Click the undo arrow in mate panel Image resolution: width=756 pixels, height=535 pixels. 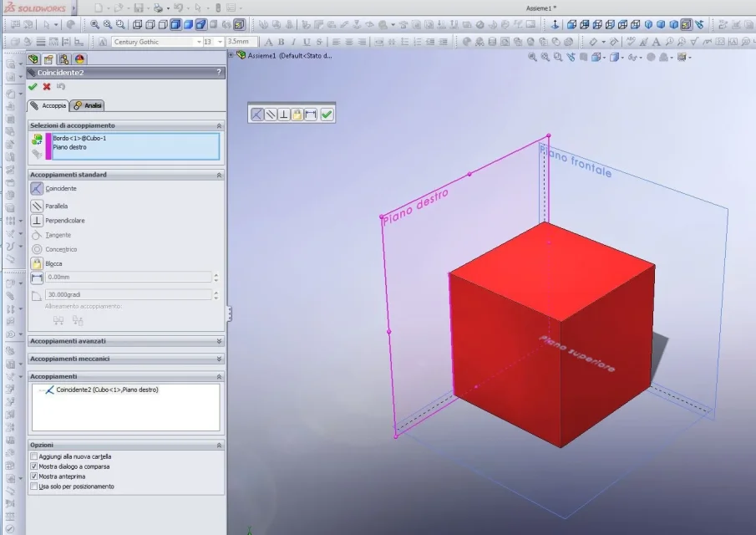[x=61, y=86]
